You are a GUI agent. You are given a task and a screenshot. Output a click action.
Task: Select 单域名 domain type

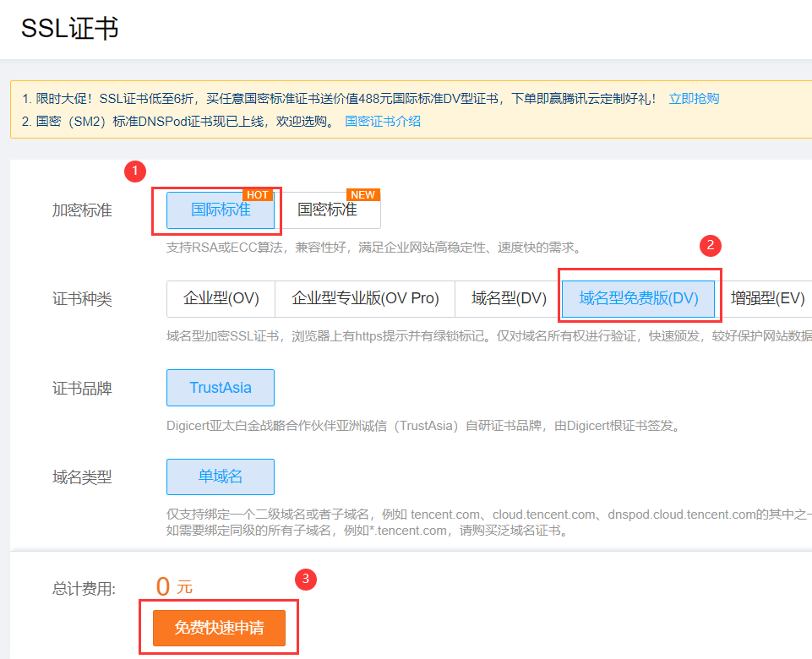coord(221,477)
